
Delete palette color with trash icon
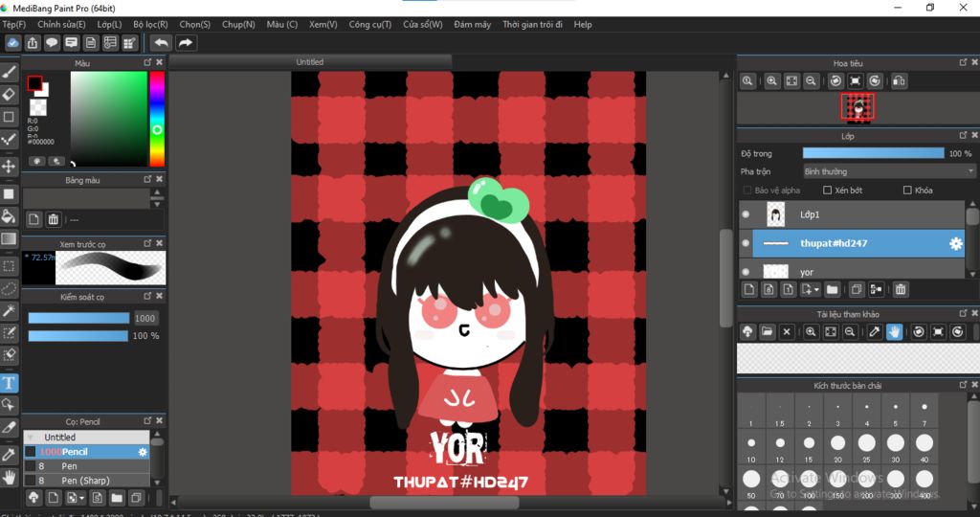(54, 219)
